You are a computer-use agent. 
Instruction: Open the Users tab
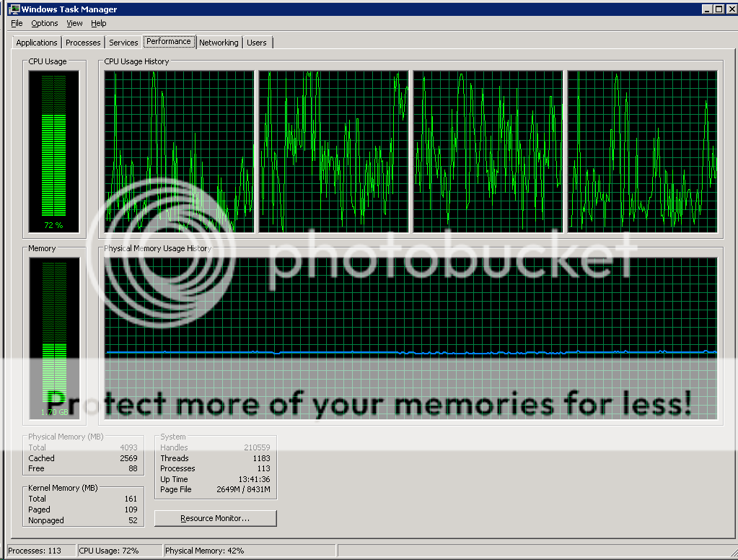click(x=257, y=43)
